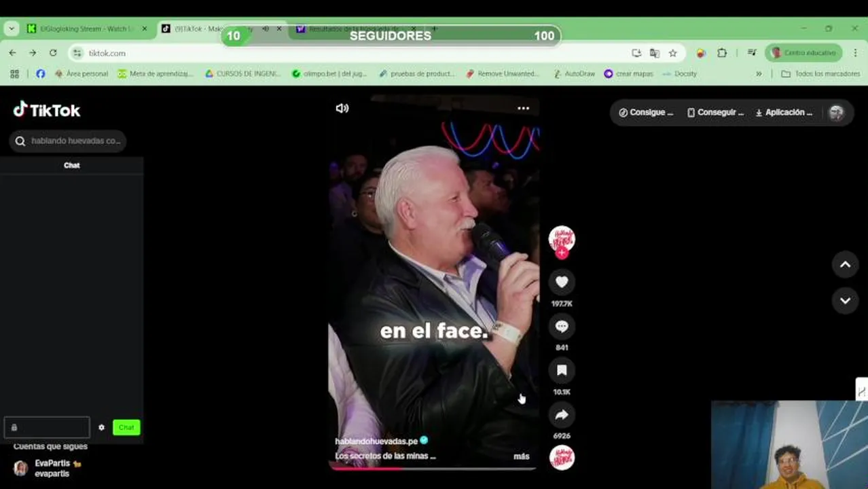Click the green Chat send button

(x=126, y=427)
